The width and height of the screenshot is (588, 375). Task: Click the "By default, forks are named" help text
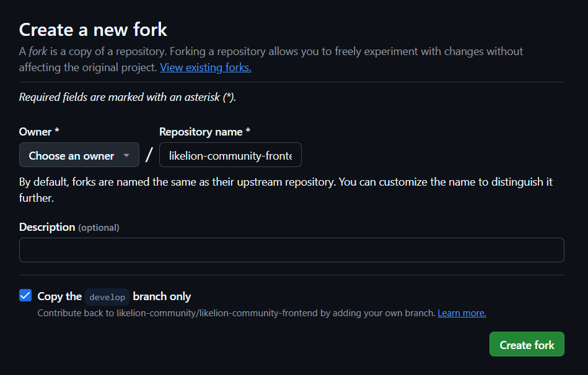(x=285, y=183)
